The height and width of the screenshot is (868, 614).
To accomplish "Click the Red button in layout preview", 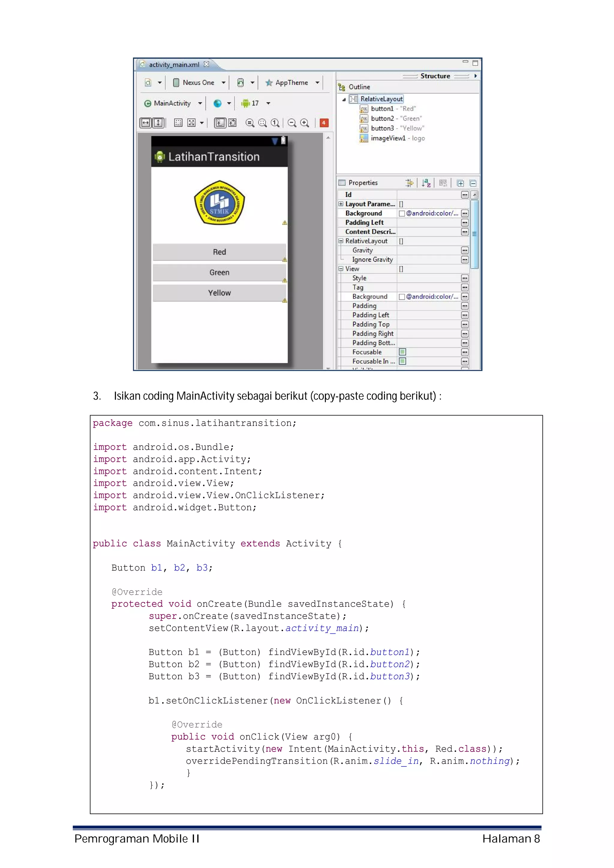I will point(219,252).
